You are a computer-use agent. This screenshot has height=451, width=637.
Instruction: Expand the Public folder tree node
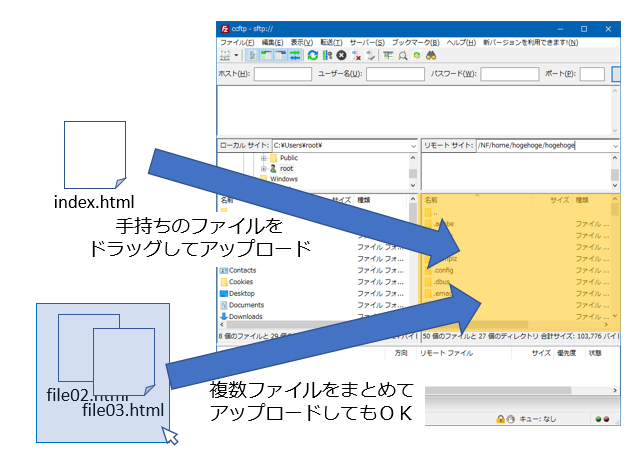click(263, 158)
